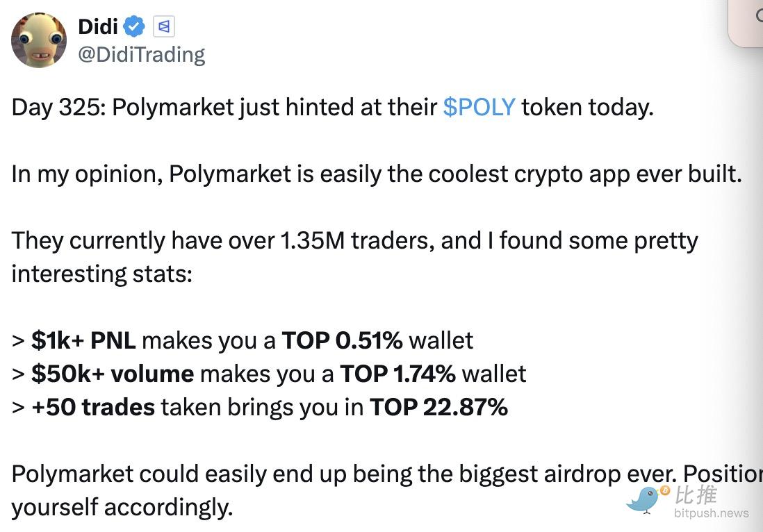Click the affiliate badge beside the verified checkmark
The width and height of the screenshot is (763, 532).
click(x=164, y=27)
